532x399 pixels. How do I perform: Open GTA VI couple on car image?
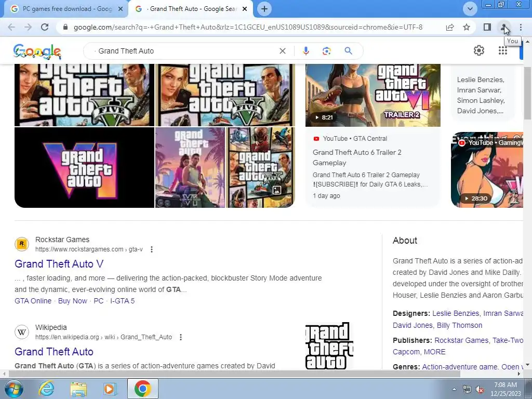tap(190, 168)
